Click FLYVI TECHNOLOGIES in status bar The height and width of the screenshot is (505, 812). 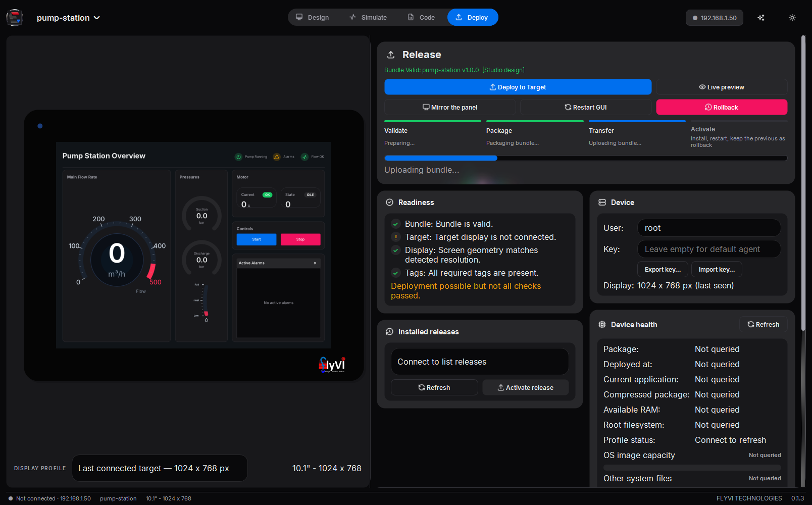coord(749,498)
